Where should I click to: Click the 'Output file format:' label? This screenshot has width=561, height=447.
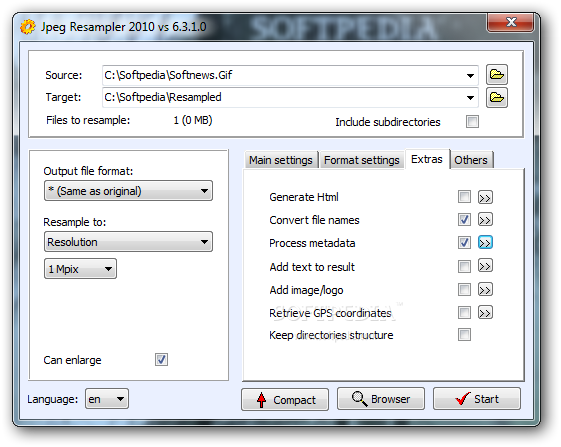[x=88, y=171]
